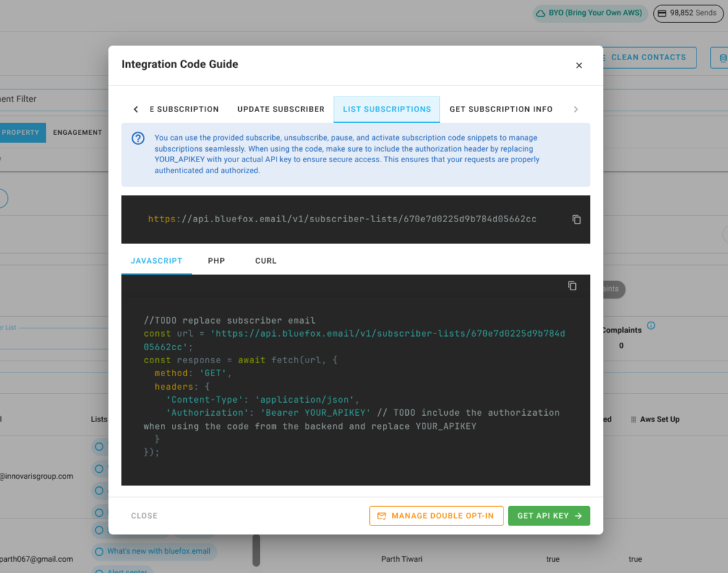Select the JavaScript code tab

[x=156, y=261]
